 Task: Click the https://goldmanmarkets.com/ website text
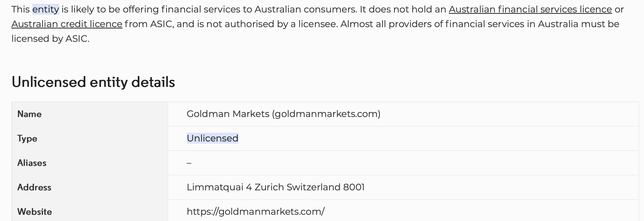(256, 211)
